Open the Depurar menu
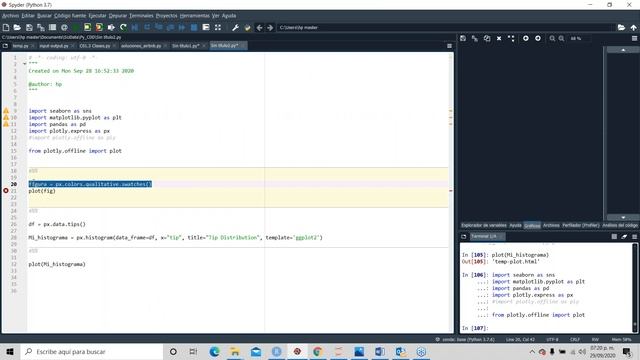This screenshot has width=640, height=360. 118,16
